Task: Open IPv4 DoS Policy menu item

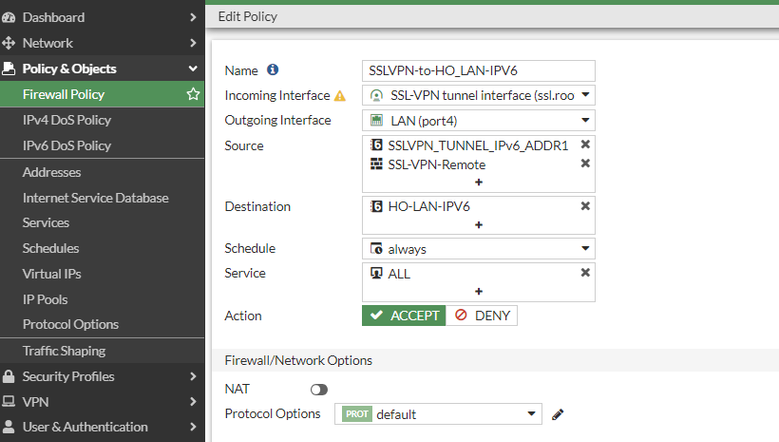Action: [67, 120]
